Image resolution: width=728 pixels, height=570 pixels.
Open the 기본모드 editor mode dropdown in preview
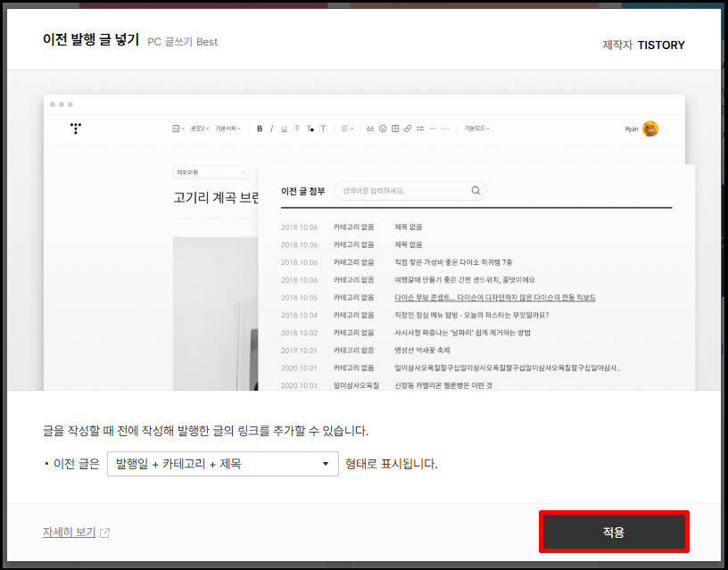[476, 128]
